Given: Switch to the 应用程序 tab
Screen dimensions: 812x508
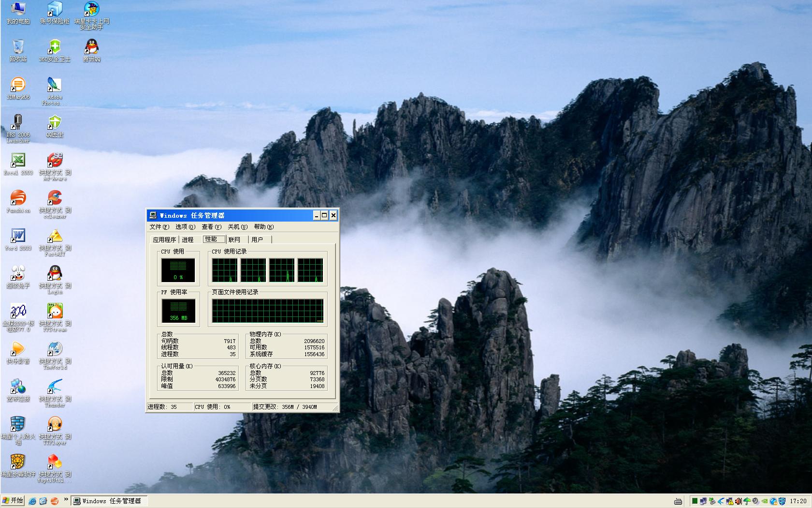Looking at the screenshot, I should pos(164,239).
